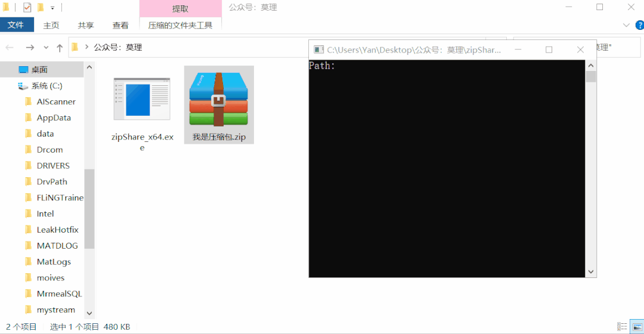Click the address bar folder icon

(x=75, y=47)
